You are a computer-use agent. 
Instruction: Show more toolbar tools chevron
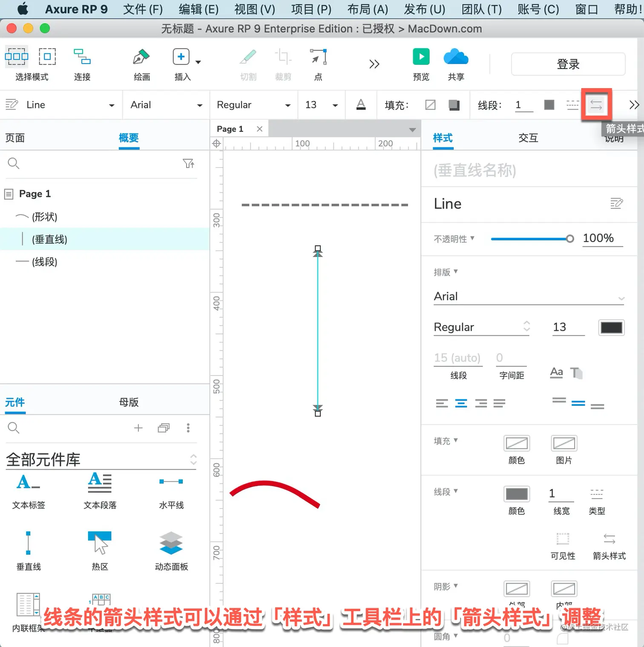click(x=374, y=64)
